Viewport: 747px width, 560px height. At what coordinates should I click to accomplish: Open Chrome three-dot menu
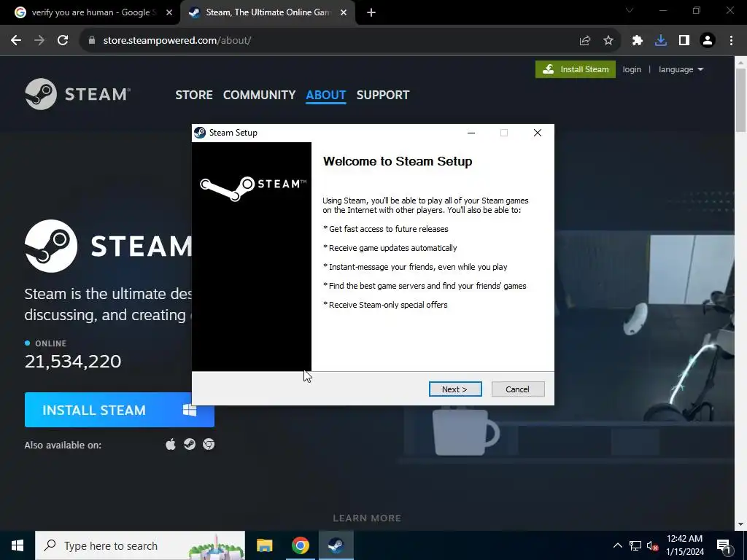coord(731,41)
